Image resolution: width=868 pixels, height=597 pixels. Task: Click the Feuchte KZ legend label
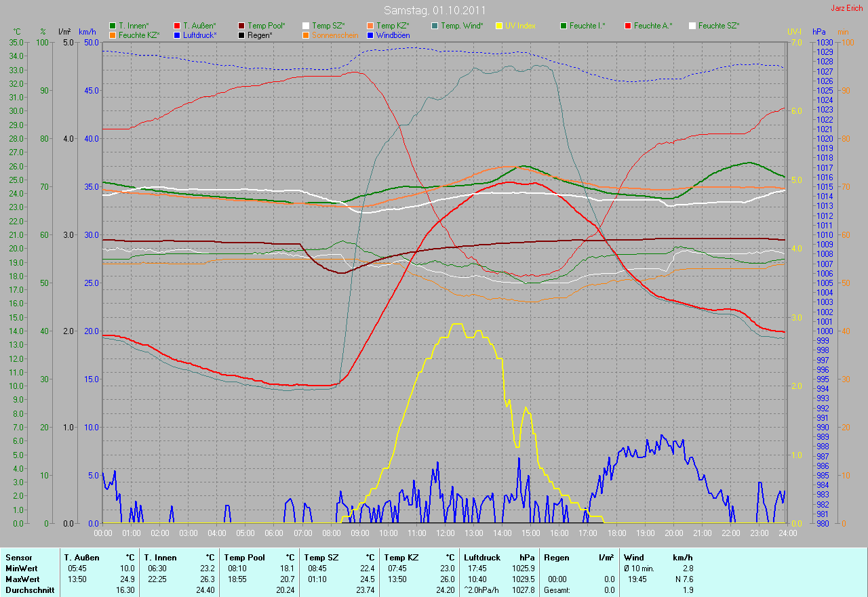[x=138, y=35]
